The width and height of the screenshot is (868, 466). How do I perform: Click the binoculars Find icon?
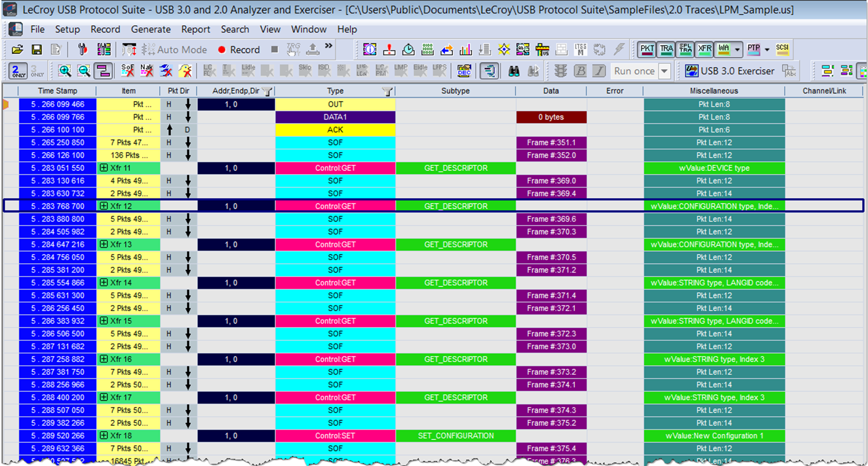[514, 71]
